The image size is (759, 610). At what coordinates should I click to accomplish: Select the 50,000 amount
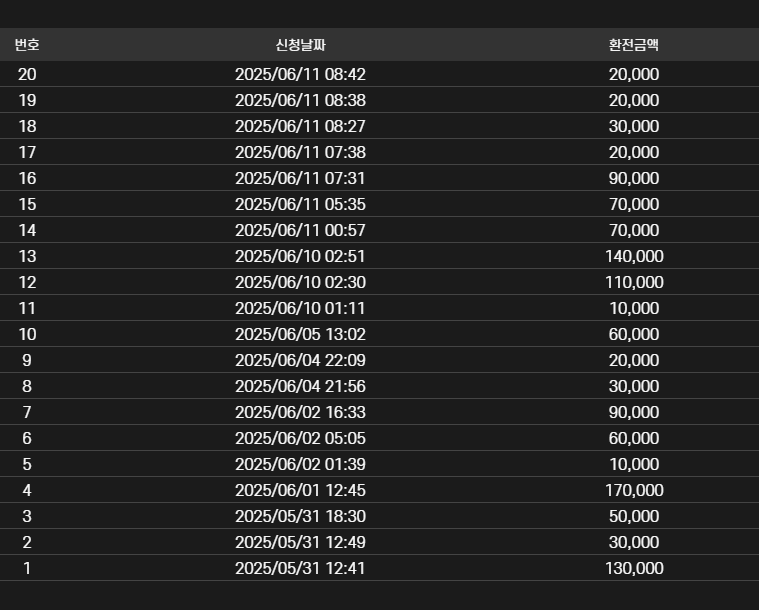(x=634, y=516)
